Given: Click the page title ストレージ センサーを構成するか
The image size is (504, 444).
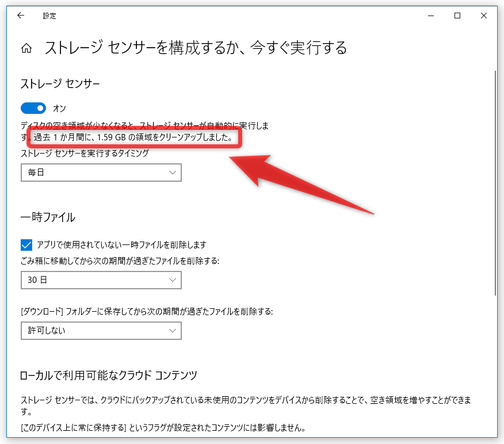Looking at the screenshot, I should pos(196,48).
